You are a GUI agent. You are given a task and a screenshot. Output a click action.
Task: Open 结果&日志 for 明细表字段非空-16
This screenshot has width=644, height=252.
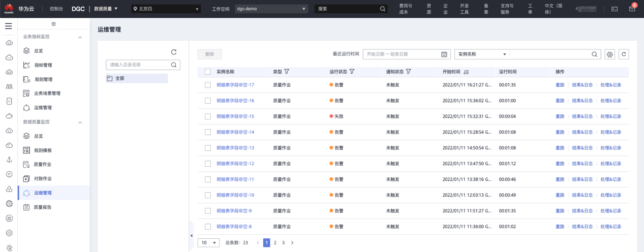click(582, 101)
